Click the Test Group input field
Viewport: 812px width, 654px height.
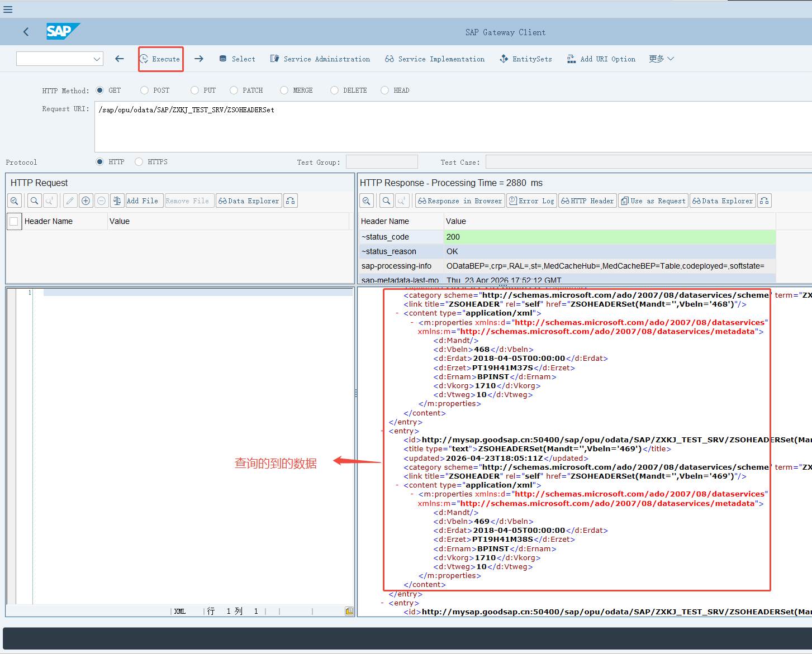(x=382, y=162)
